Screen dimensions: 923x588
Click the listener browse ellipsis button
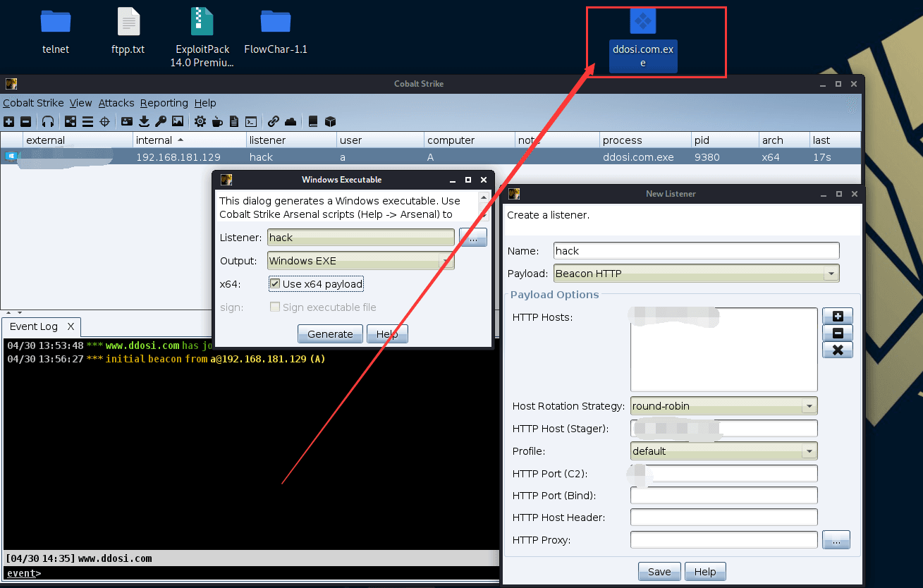[473, 238]
